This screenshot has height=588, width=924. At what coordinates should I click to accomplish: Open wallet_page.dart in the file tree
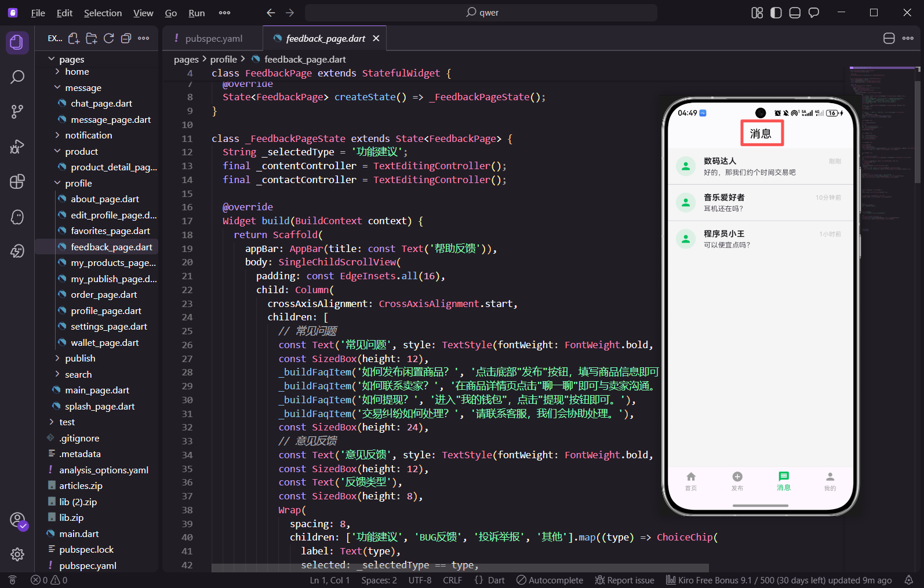point(104,342)
